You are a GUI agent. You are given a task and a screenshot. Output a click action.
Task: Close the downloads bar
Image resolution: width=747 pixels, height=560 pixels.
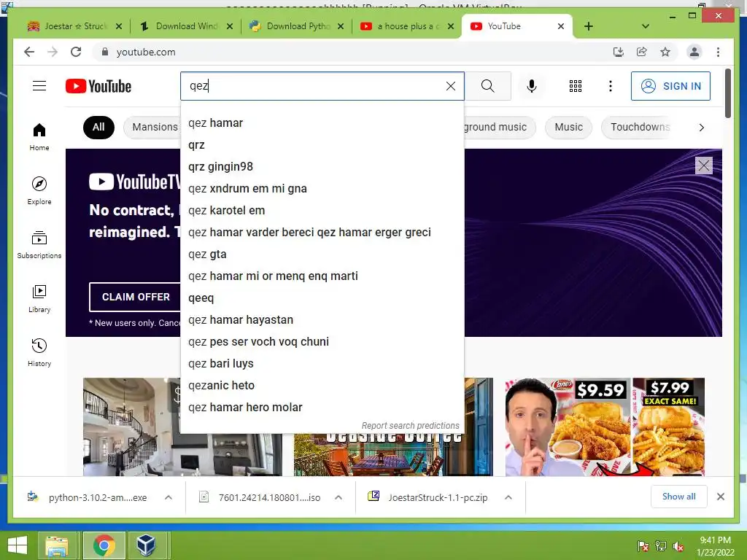(720, 497)
